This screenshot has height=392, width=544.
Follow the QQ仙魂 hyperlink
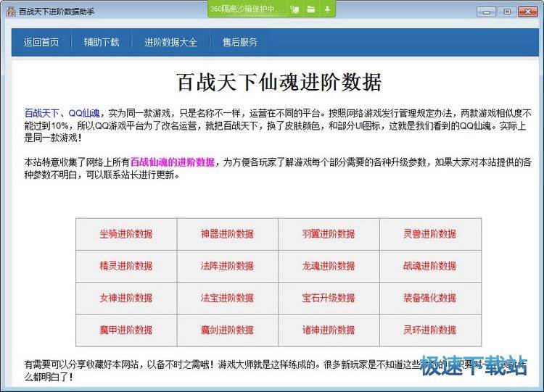click(85, 114)
